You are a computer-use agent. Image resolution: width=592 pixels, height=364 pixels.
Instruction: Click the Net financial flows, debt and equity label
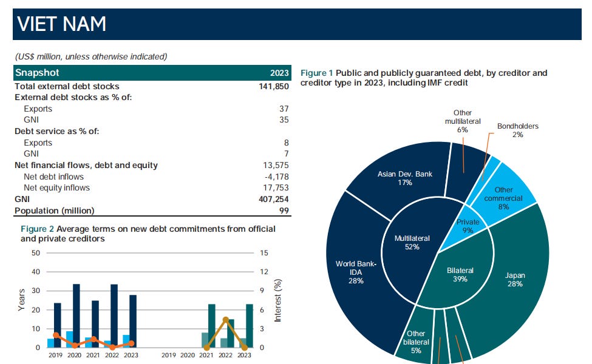click(86, 165)
